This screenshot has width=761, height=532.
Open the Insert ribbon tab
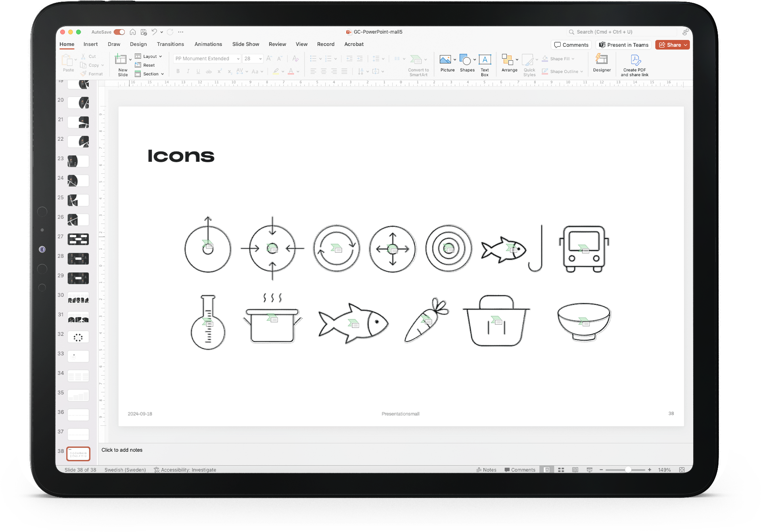90,44
